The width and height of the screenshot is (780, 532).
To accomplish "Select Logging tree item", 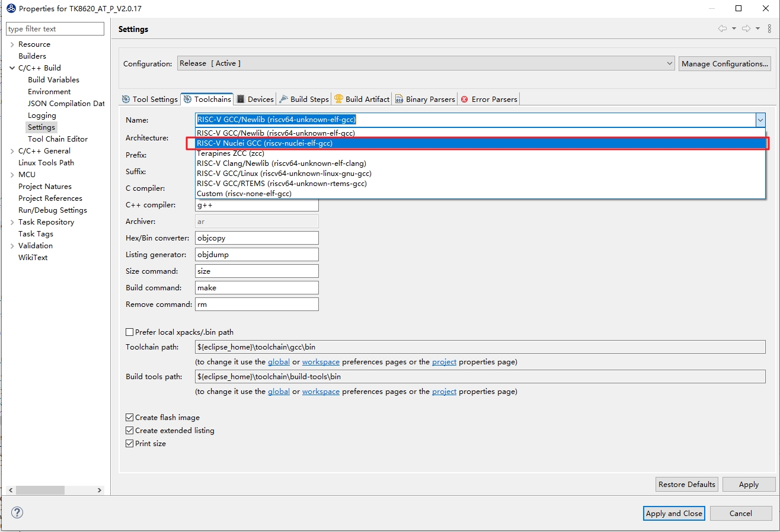I will [x=42, y=116].
